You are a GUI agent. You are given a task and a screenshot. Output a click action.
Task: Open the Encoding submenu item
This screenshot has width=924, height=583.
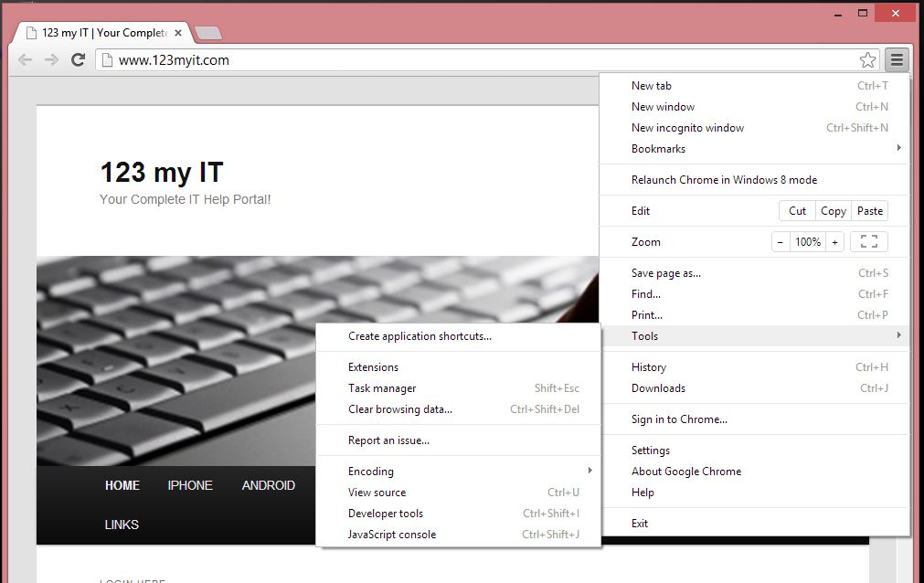coord(459,472)
